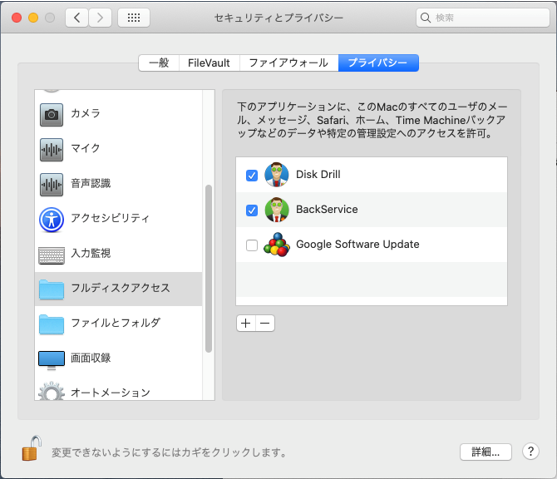Open the 一般 general tab

[159, 63]
